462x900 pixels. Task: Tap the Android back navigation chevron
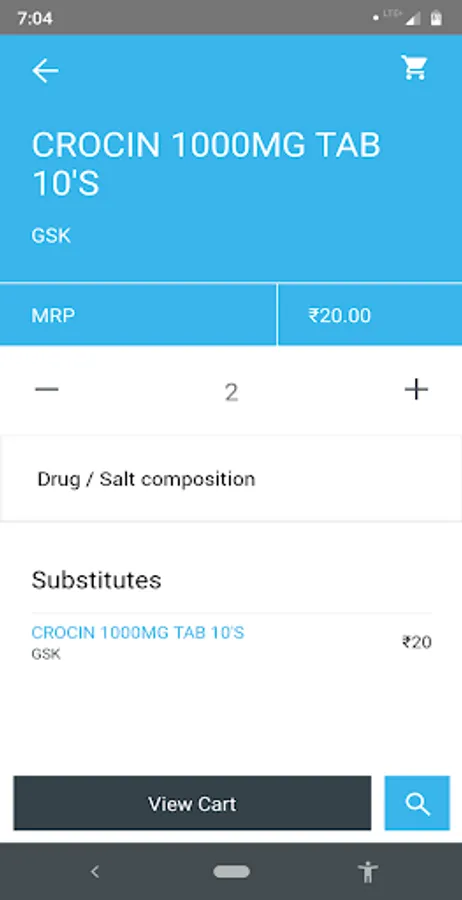pyautogui.click(x=95, y=872)
